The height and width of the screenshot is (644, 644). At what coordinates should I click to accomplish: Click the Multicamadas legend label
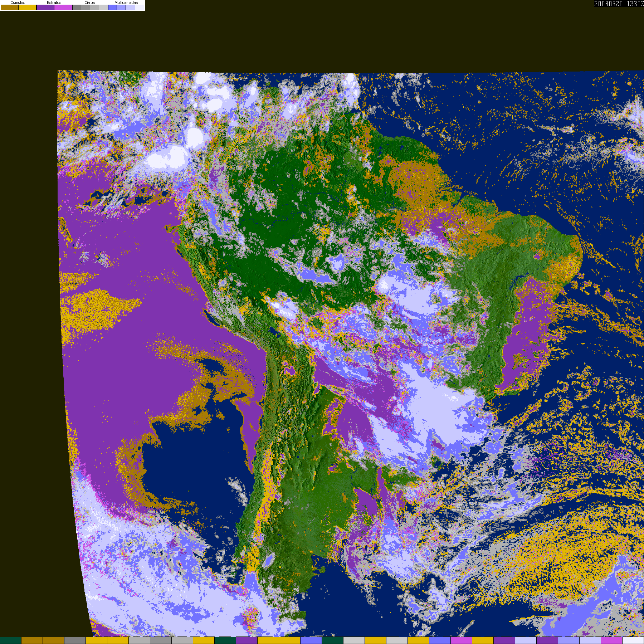pos(126,3)
